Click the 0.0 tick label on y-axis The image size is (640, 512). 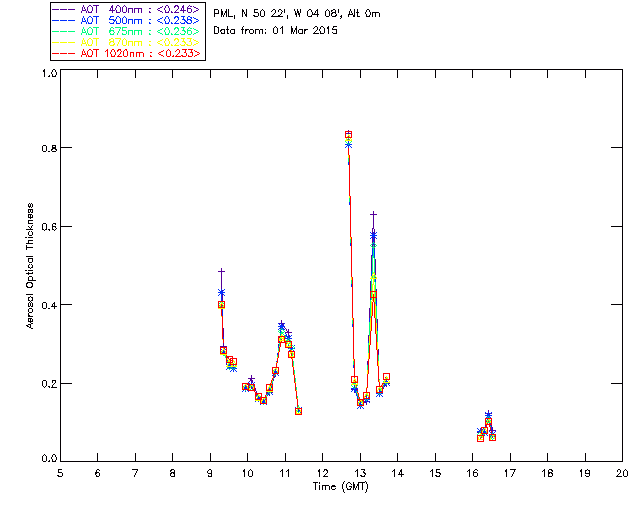48,461
